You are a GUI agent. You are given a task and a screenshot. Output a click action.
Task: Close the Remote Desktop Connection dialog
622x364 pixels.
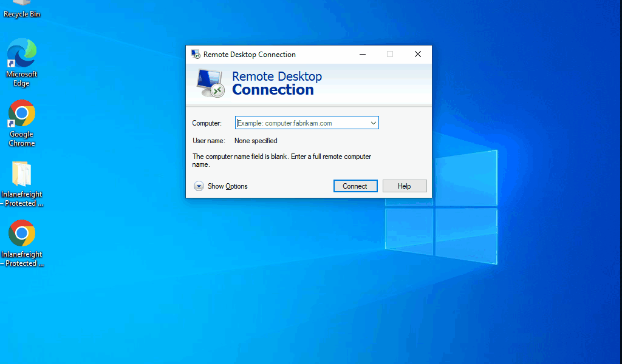pyautogui.click(x=417, y=54)
